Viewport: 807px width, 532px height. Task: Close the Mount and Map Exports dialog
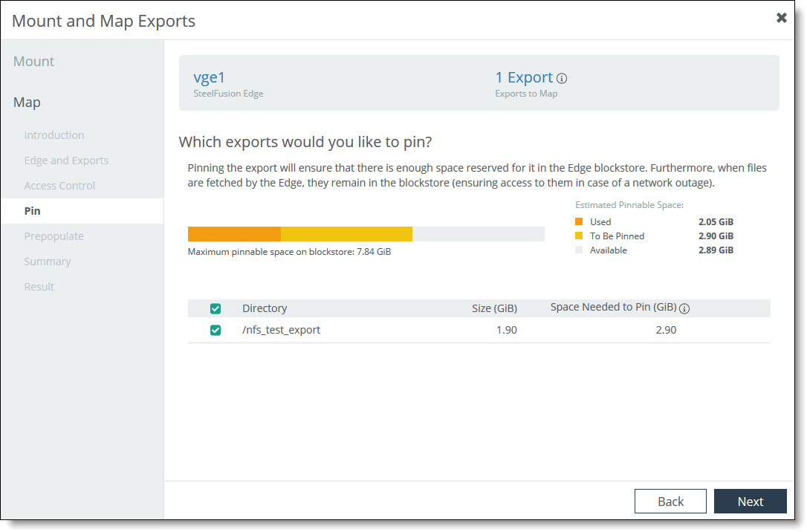point(781,18)
